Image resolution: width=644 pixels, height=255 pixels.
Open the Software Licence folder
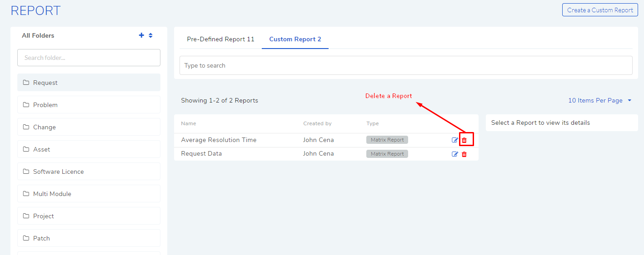pos(89,172)
